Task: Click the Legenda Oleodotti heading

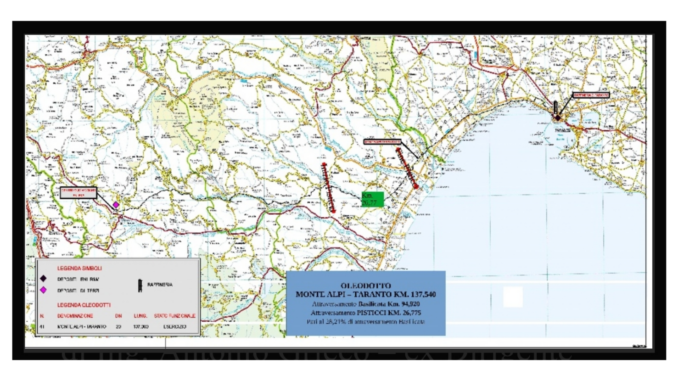Action: point(84,305)
